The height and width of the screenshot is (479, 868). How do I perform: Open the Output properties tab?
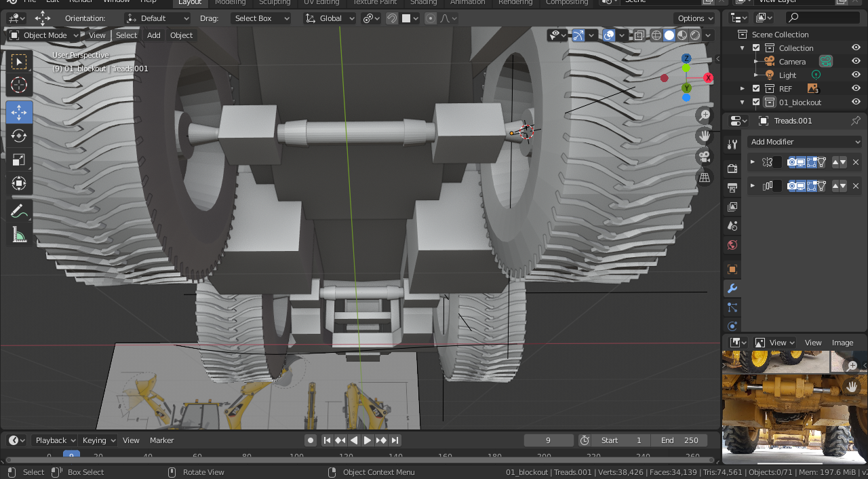pos(732,187)
